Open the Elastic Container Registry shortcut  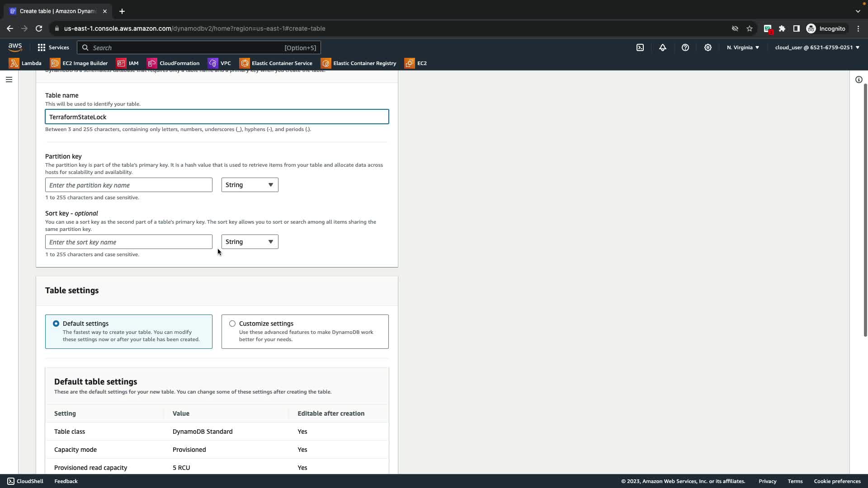tap(359, 63)
